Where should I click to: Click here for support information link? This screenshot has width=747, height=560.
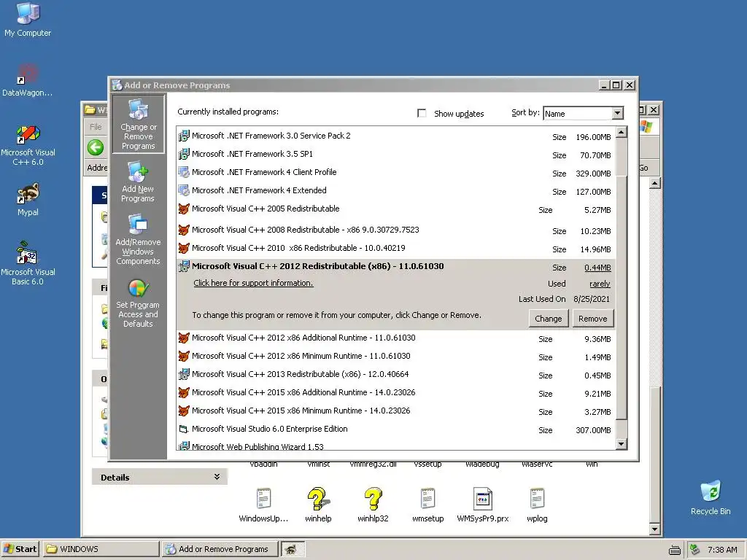click(253, 283)
